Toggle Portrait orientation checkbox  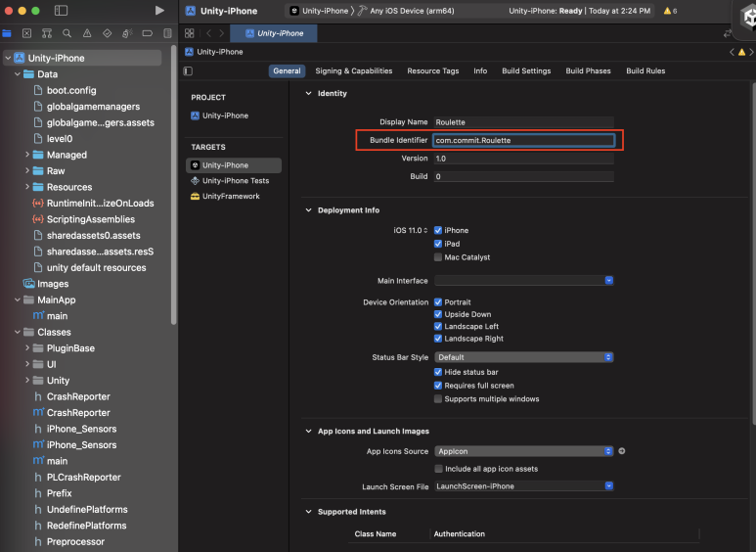click(x=438, y=302)
